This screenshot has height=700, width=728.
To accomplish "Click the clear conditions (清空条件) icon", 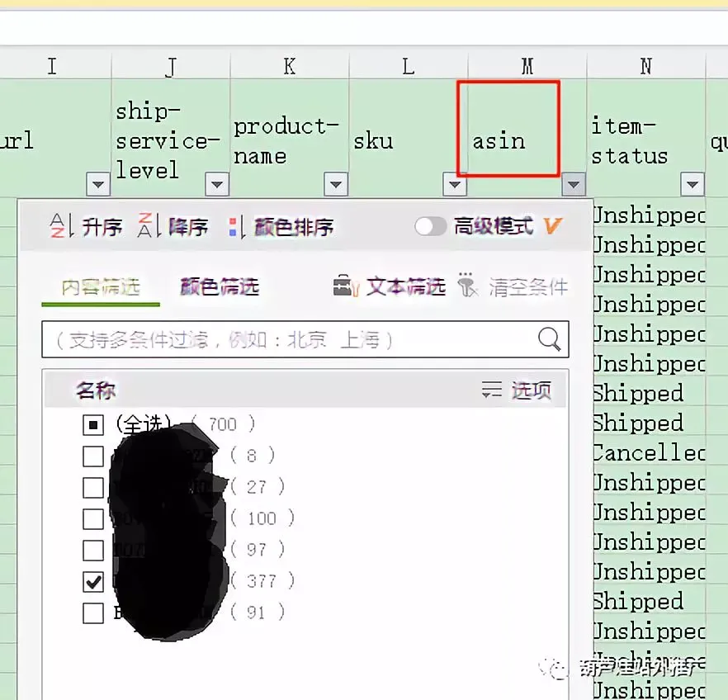I will click(x=468, y=285).
